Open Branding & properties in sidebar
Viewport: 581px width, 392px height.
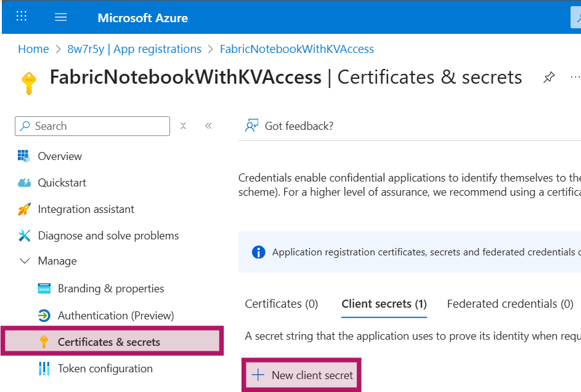pos(111,289)
